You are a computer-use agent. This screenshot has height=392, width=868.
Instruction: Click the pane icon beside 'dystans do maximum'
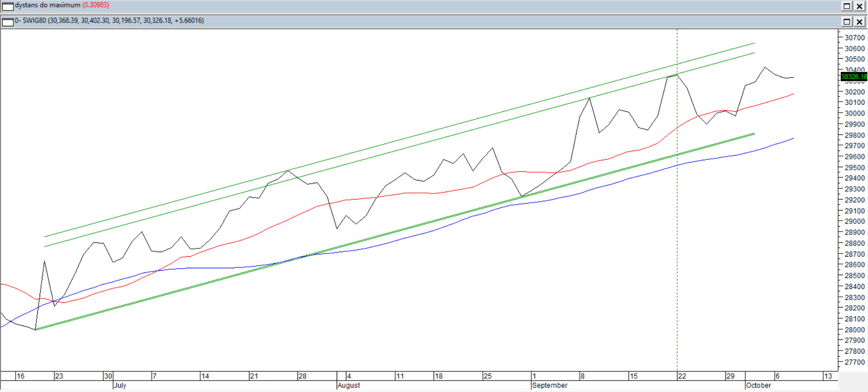[x=8, y=6]
